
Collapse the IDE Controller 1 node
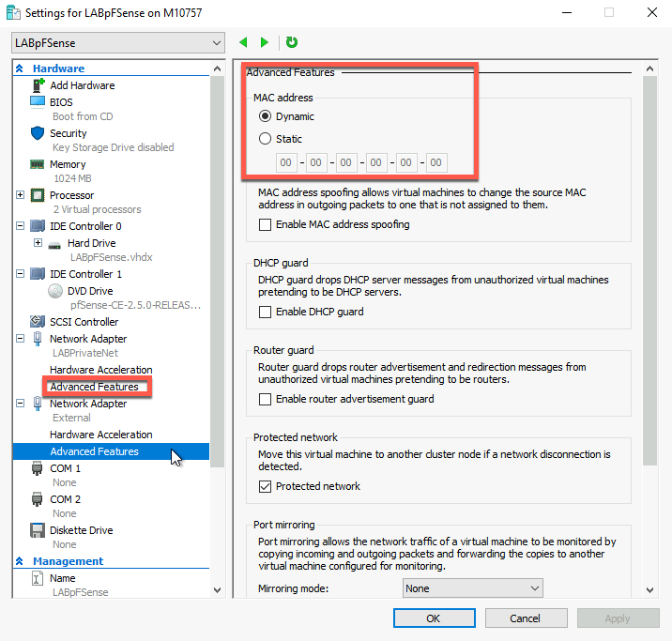point(20,273)
